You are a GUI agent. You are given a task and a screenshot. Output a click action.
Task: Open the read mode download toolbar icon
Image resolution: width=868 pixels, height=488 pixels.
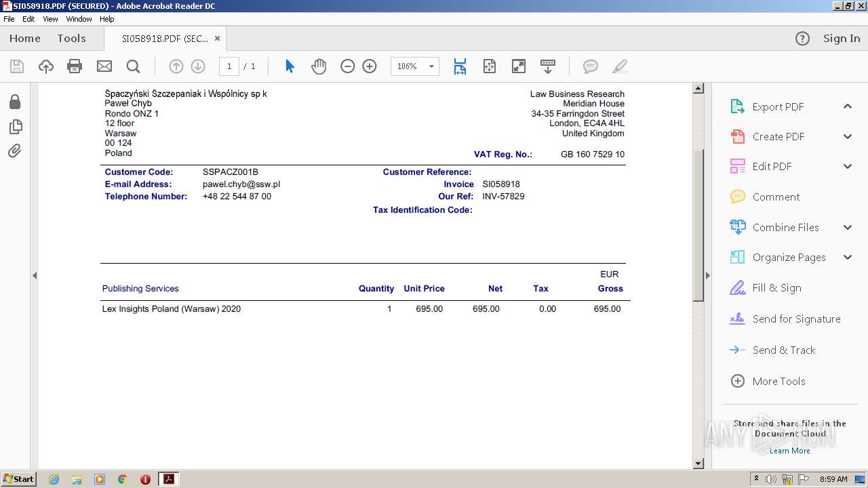point(547,66)
